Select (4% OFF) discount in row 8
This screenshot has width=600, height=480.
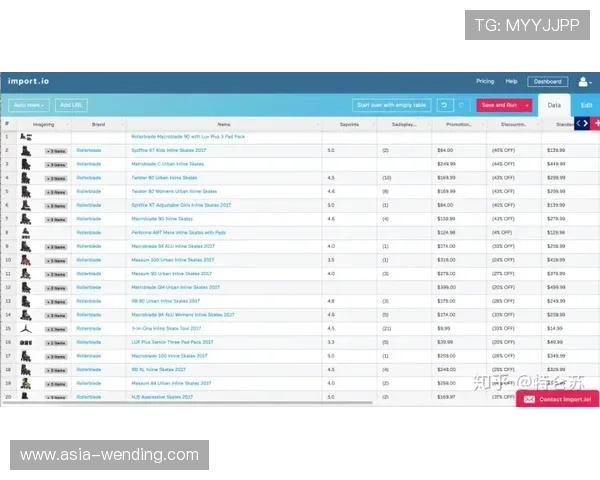pyautogui.click(x=502, y=233)
